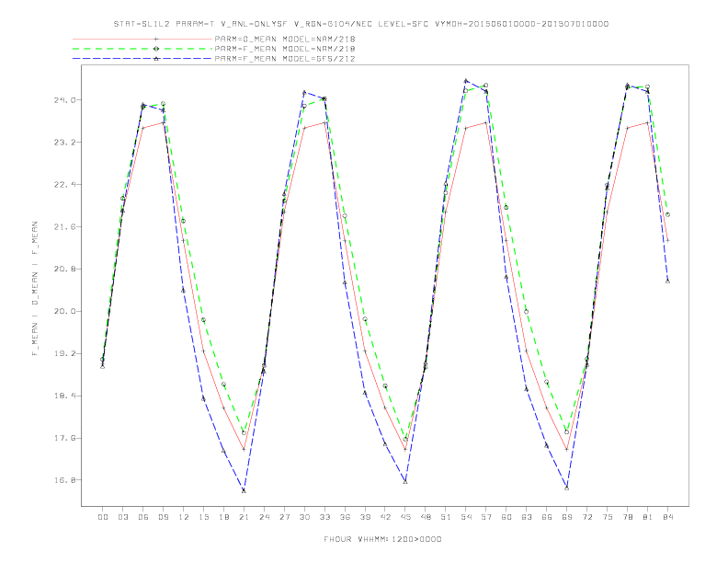This screenshot has height=563, width=728.
Task: Click x-axis forecast hour label 03
Action: [x=122, y=517]
